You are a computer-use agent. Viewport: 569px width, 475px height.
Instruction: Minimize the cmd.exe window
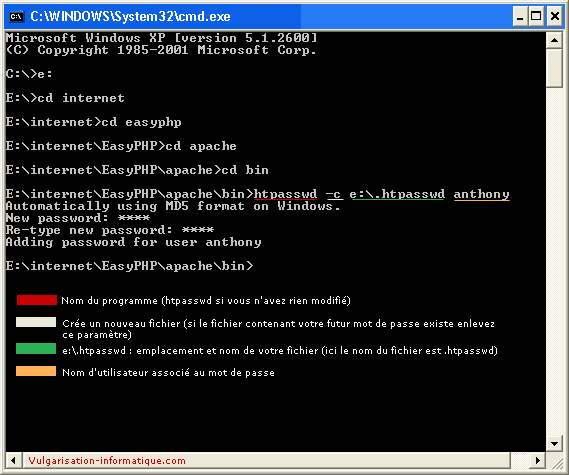(520, 17)
